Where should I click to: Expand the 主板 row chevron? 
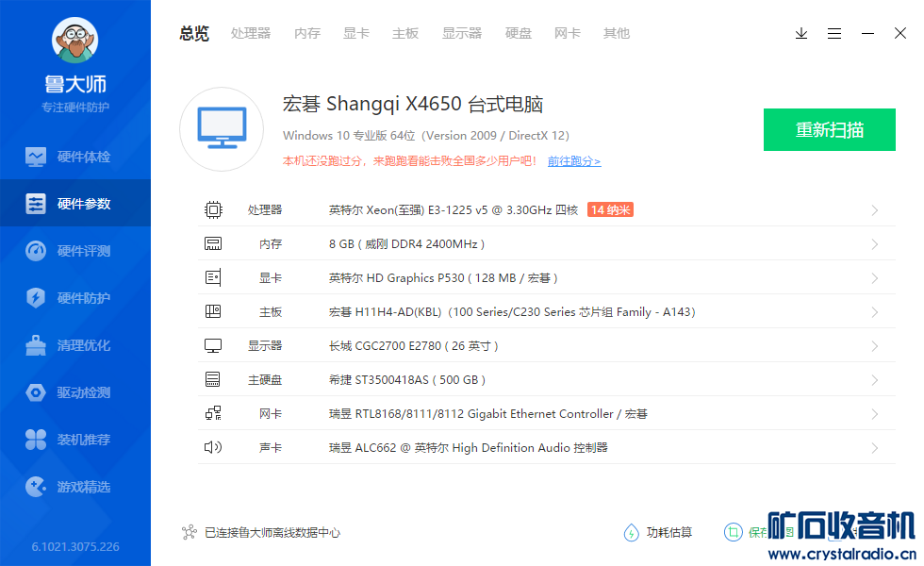875,312
